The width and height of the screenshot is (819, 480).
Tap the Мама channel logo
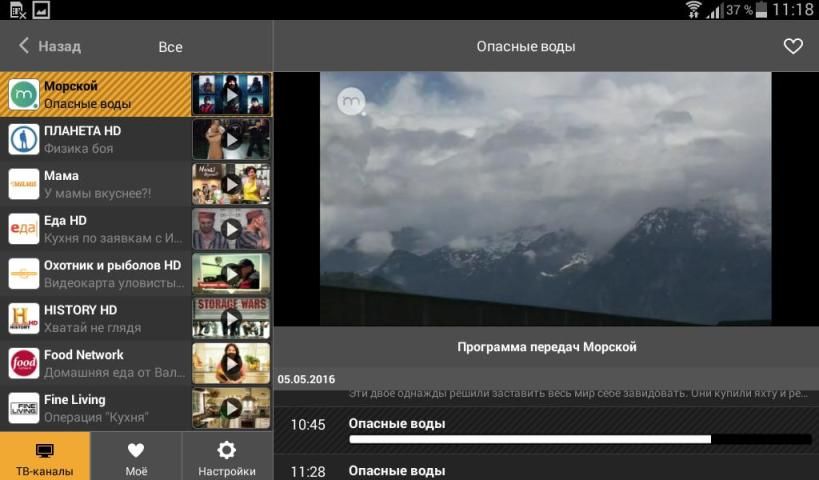pyautogui.click(x=23, y=184)
